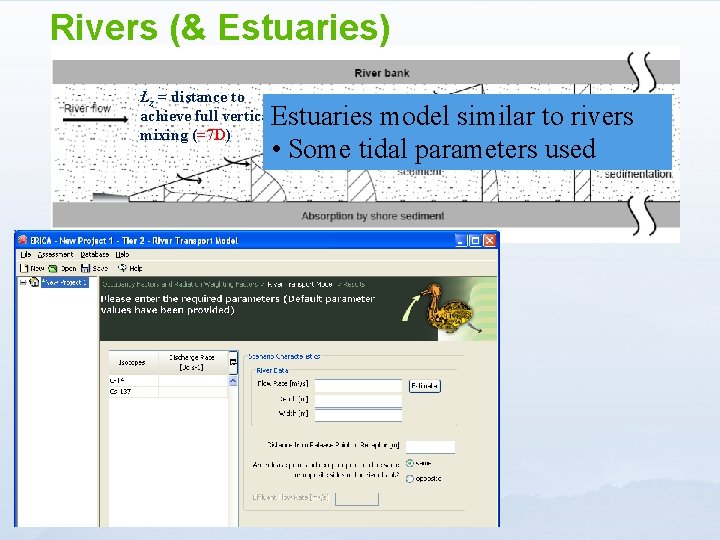Viewport: 720px width, 540px height.
Task: Maximize the ERICA window
Action: pos(475,240)
